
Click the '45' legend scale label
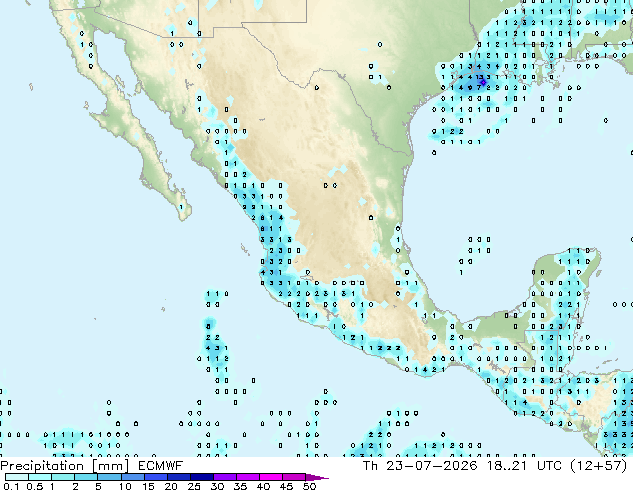(286, 486)
